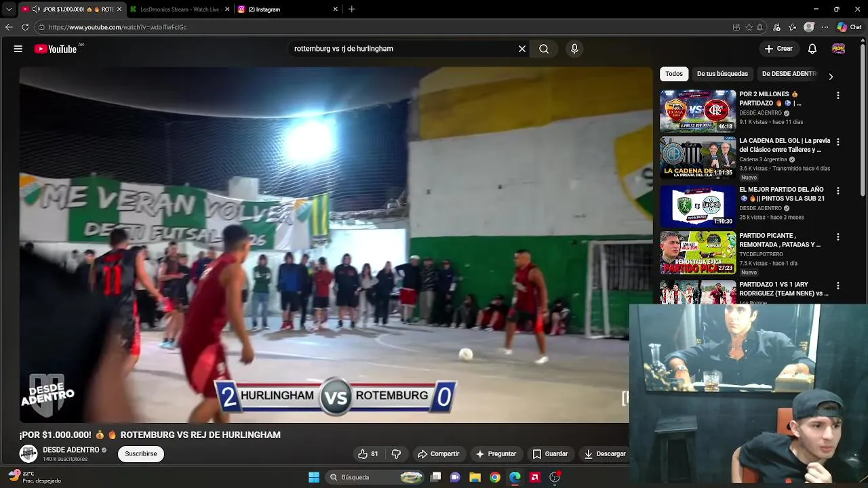Switch to the Instagram browser tab
Image resolution: width=868 pixels, height=488 pixels.
[288, 9]
